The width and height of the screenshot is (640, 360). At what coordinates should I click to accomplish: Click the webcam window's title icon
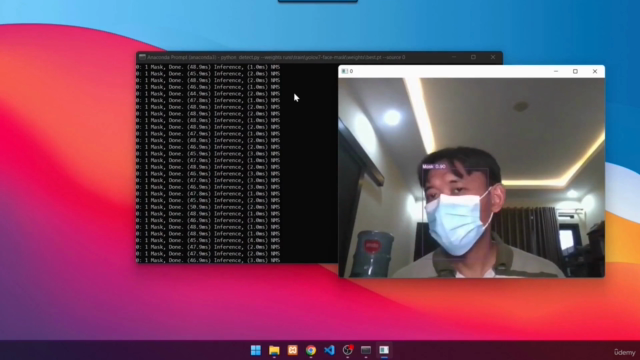click(x=345, y=71)
